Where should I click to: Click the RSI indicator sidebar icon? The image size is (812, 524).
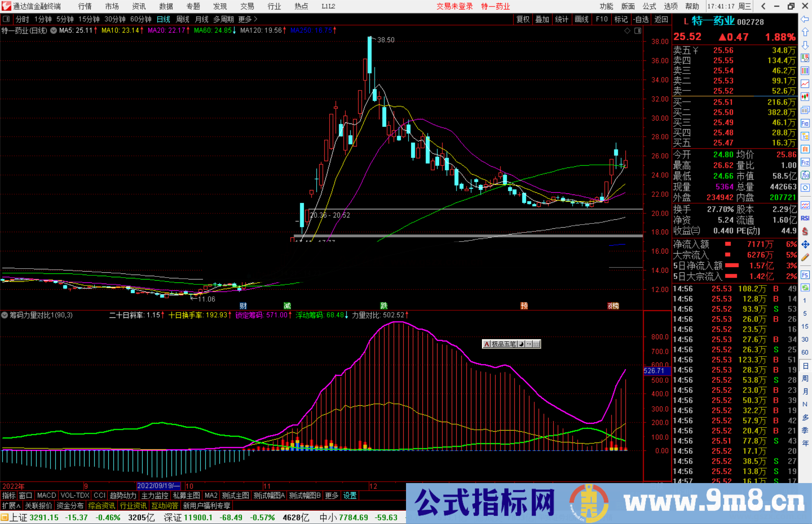tap(805, 218)
